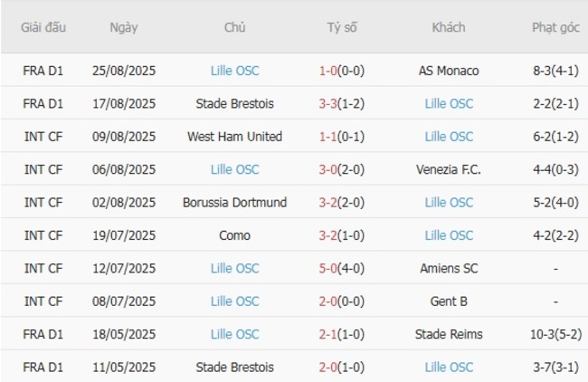Open Como team page
Image resolution: width=588 pixels, height=382 pixels.
pyautogui.click(x=234, y=235)
